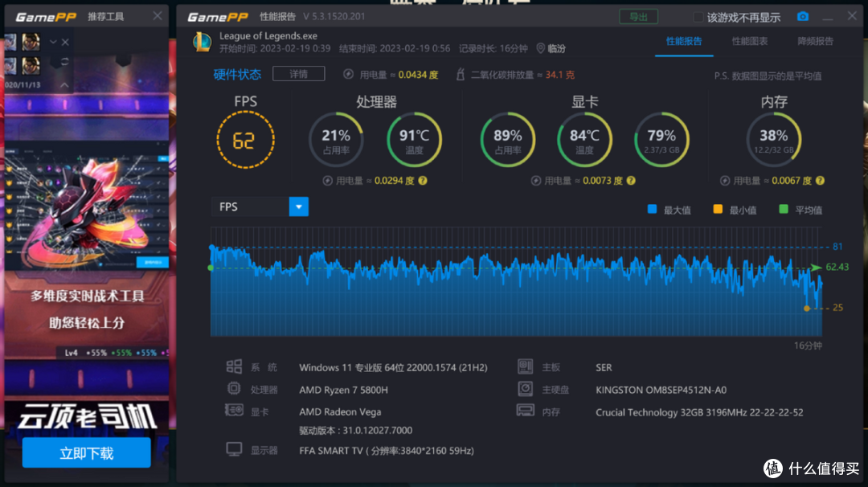Click the League of Legends game icon
This screenshot has width=868, height=487.
(202, 42)
